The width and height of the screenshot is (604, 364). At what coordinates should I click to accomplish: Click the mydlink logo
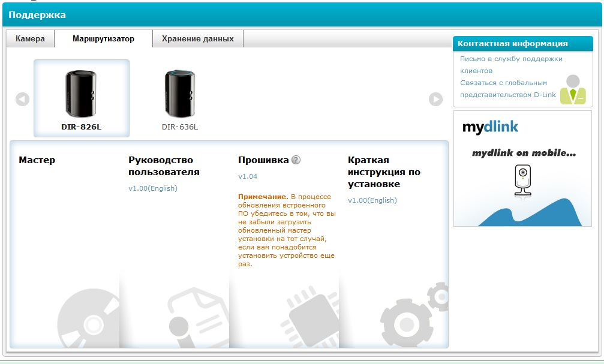(490, 127)
